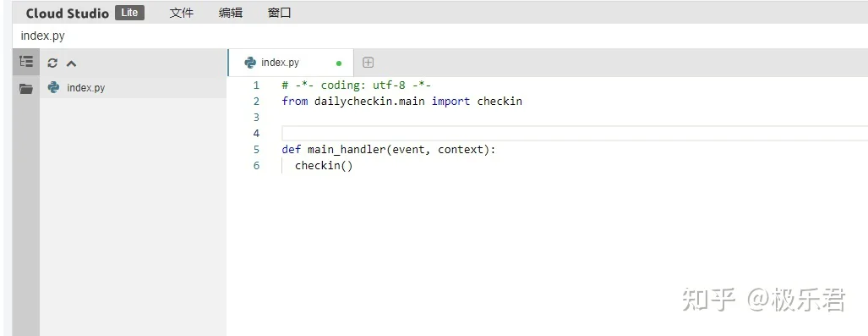The image size is (868, 336).
Task: Open the 文件 menu
Action: click(181, 13)
